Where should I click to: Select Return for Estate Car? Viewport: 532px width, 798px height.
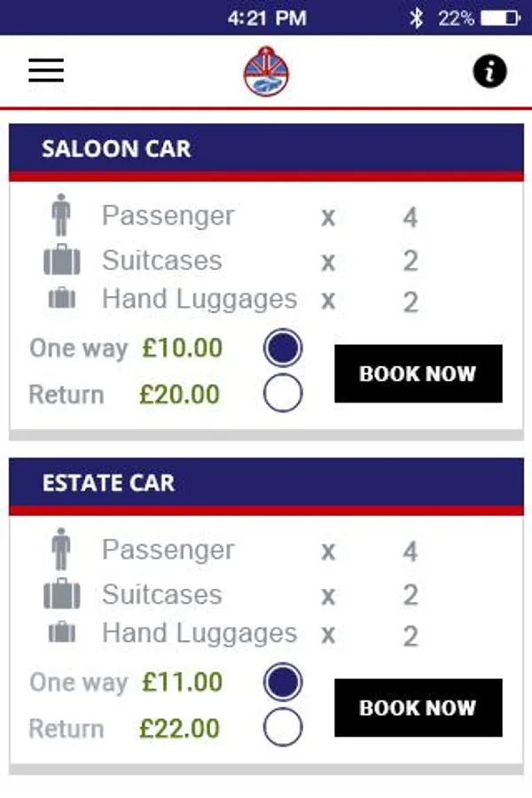(283, 728)
